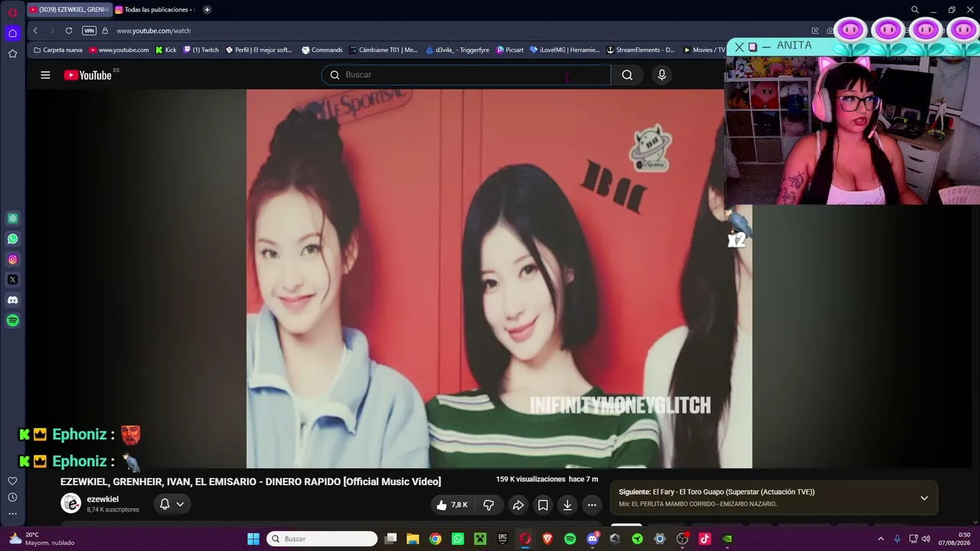
Task: Open the Cámbiame T01 bookmark
Action: [x=384, y=50]
